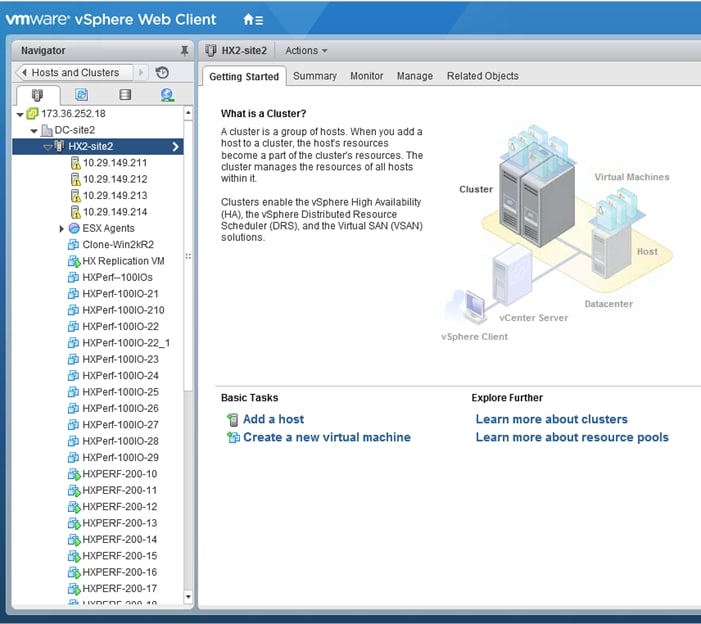Image resolution: width=701 pixels, height=624 pixels.
Task: Select the Storage view icon
Action: point(125,95)
